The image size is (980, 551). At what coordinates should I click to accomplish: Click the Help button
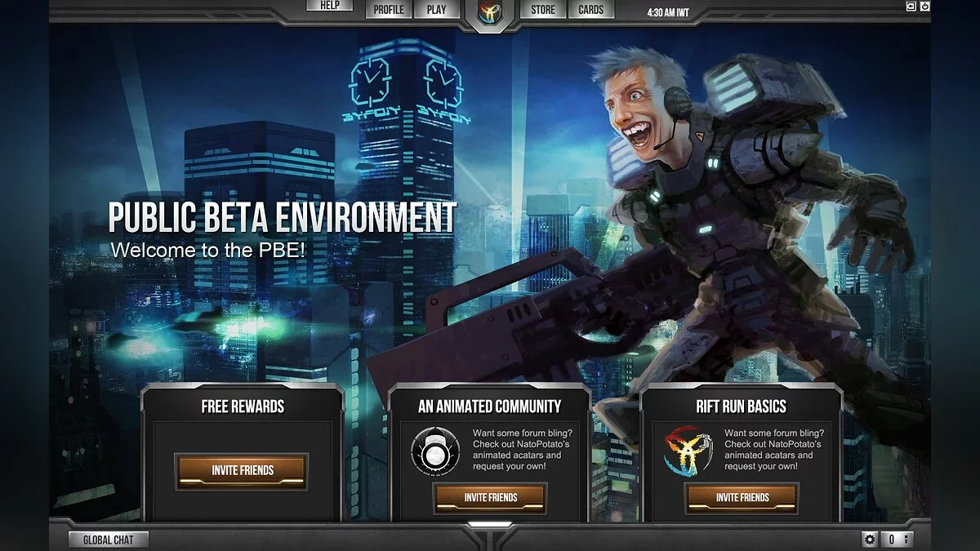(330, 5)
